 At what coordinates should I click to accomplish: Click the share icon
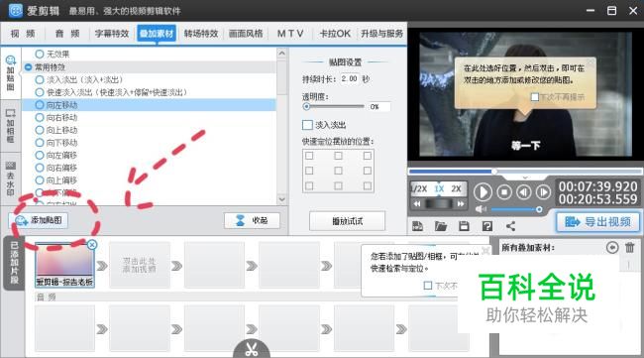coord(510,226)
